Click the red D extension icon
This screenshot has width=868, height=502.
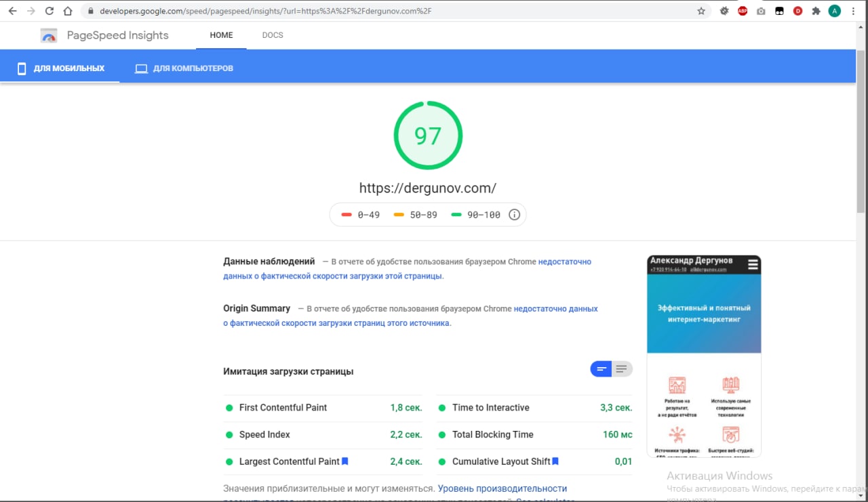point(797,11)
